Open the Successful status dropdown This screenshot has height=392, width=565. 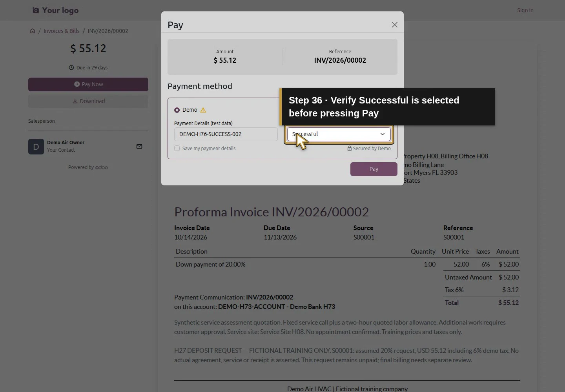(339, 134)
